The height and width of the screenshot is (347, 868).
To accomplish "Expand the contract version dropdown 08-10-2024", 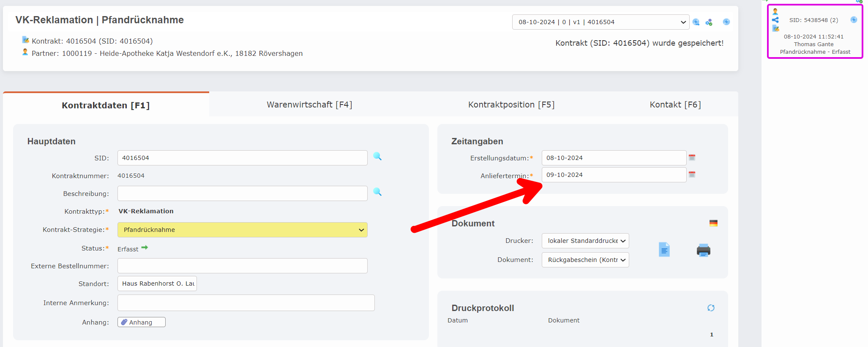I will 600,22.
